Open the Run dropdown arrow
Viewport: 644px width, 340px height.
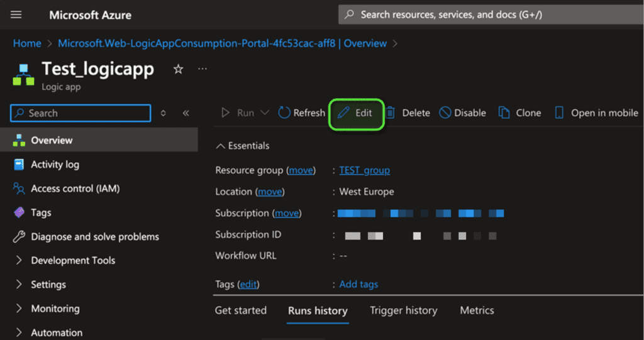point(264,113)
